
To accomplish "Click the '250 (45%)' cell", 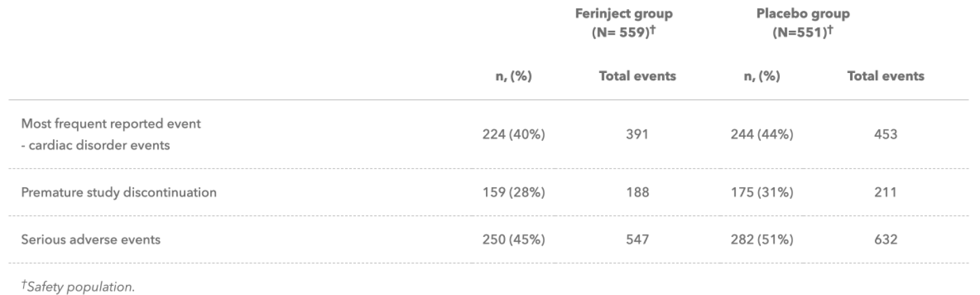I will (513, 239).
